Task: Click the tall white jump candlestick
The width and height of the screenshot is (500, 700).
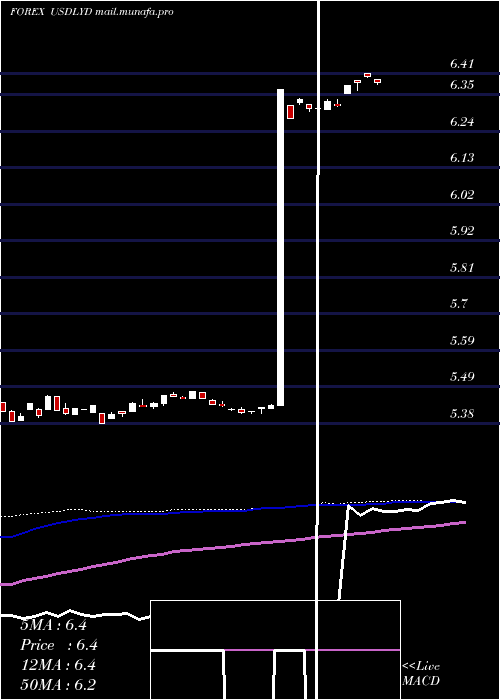Action: [280, 247]
